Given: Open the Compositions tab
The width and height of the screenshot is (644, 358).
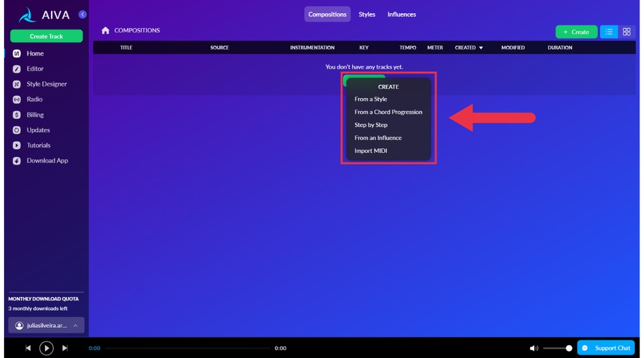Looking at the screenshot, I should (x=327, y=14).
